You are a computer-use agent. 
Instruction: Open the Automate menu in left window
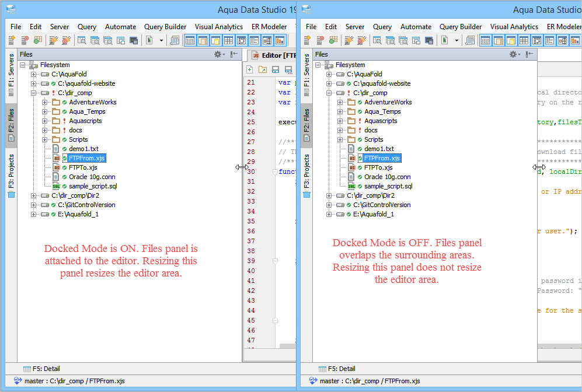[x=121, y=27]
